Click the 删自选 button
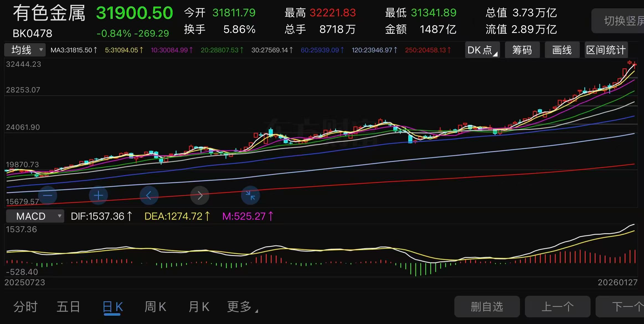Image resolution: width=644 pixels, height=324 pixels. pyautogui.click(x=487, y=307)
